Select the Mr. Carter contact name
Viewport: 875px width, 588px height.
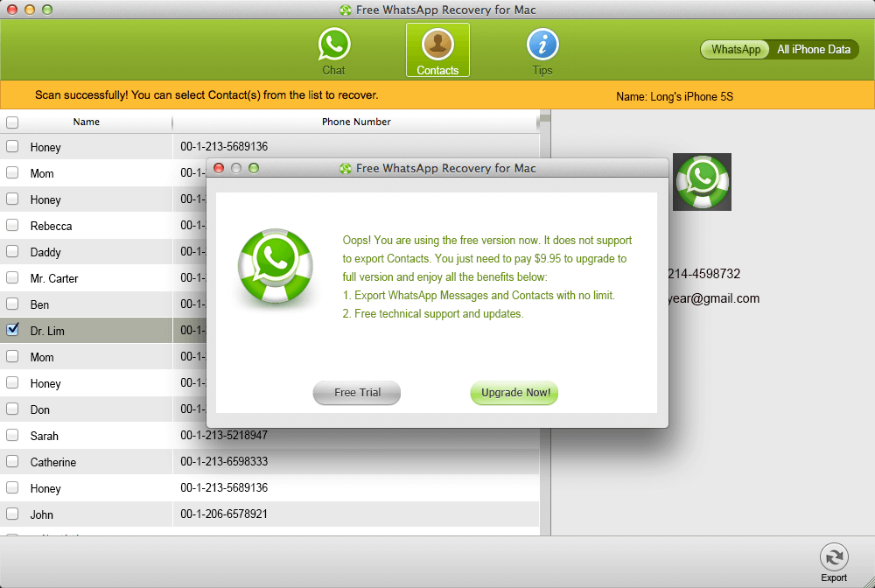(x=54, y=278)
